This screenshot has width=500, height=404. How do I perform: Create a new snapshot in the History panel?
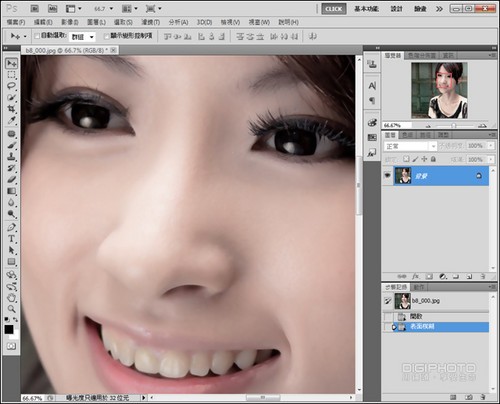tap(469, 397)
